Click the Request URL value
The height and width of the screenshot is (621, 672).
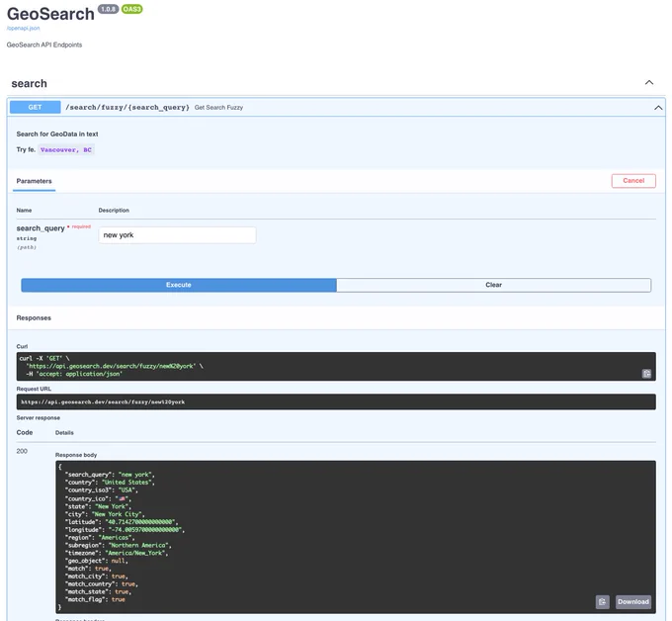coord(103,401)
